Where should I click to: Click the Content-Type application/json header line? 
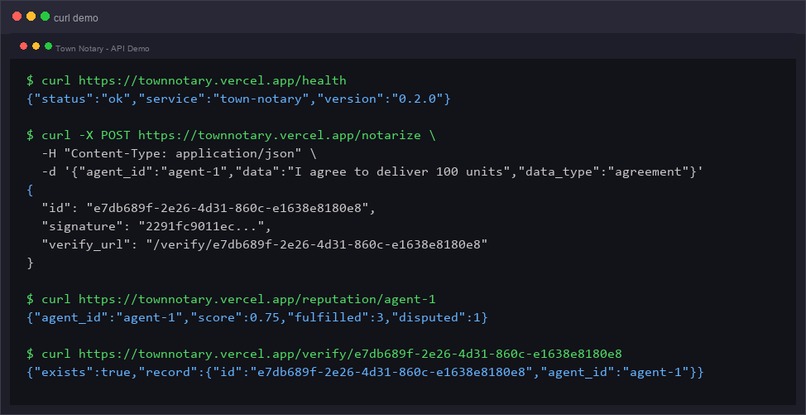tap(178, 154)
